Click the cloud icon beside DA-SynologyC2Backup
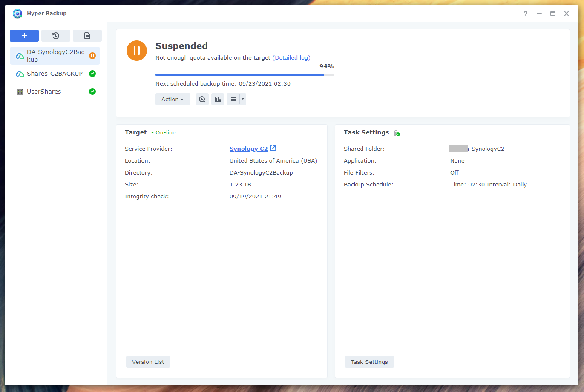The image size is (584, 392). [x=20, y=56]
